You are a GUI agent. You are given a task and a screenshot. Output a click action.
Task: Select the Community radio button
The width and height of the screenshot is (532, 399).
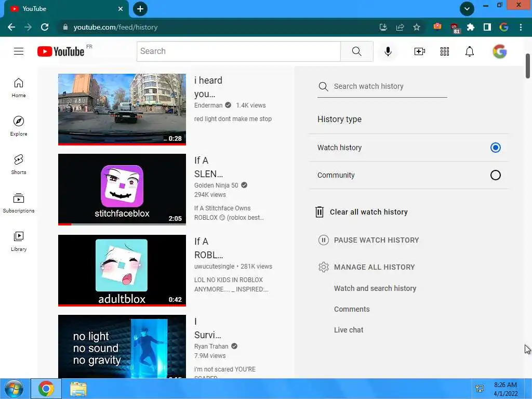click(x=495, y=175)
